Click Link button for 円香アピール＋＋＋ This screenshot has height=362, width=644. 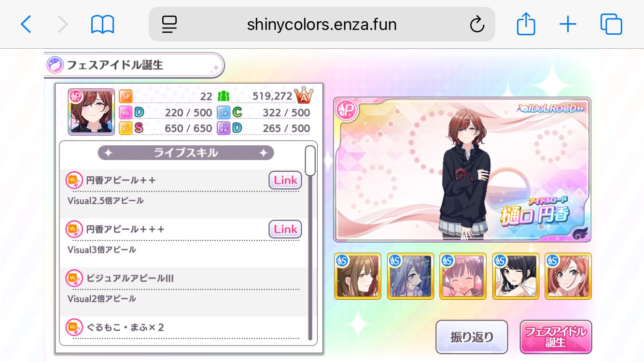click(x=285, y=229)
